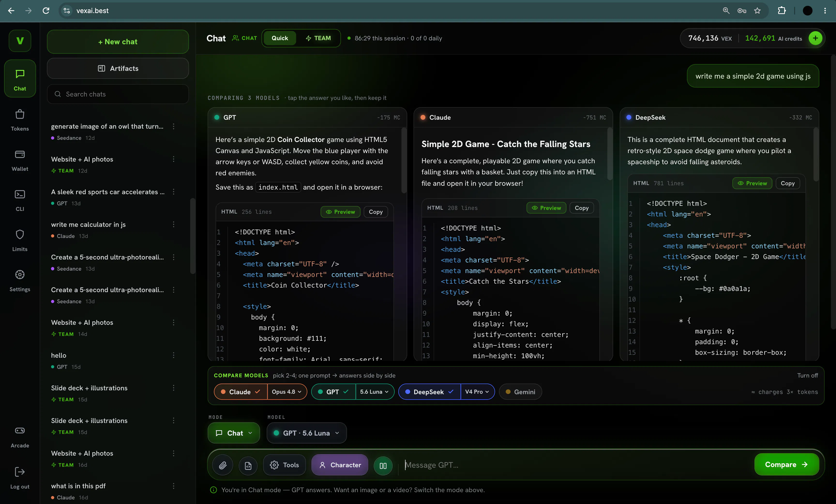Click the Claude answer card scrollbar
Viewport: 836px width, 504px height.
[x=610, y=154]
